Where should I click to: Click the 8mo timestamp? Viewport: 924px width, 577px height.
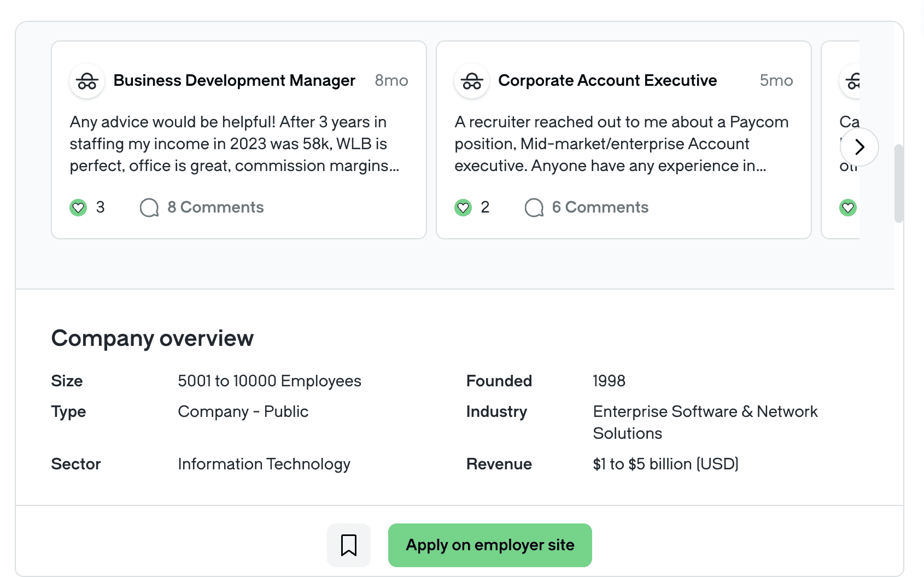(x=391, y=80)
